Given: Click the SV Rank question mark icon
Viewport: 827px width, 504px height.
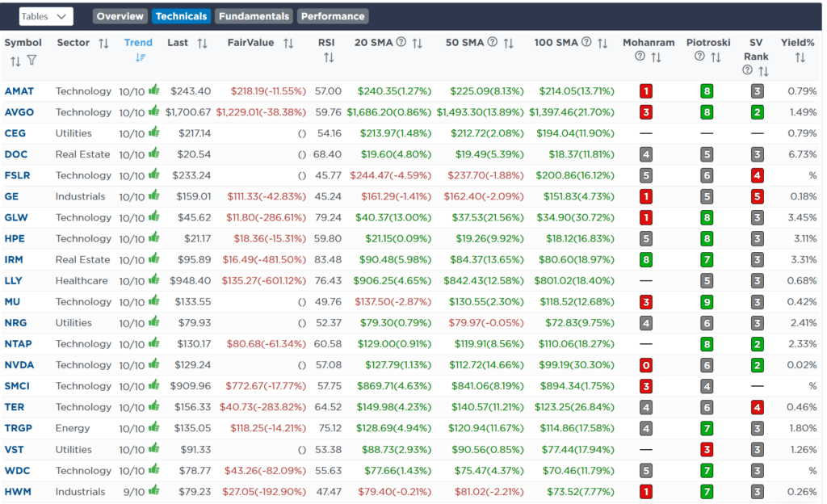Looking at the screenshot, I should pyautogui.click(x=748, y=70).
